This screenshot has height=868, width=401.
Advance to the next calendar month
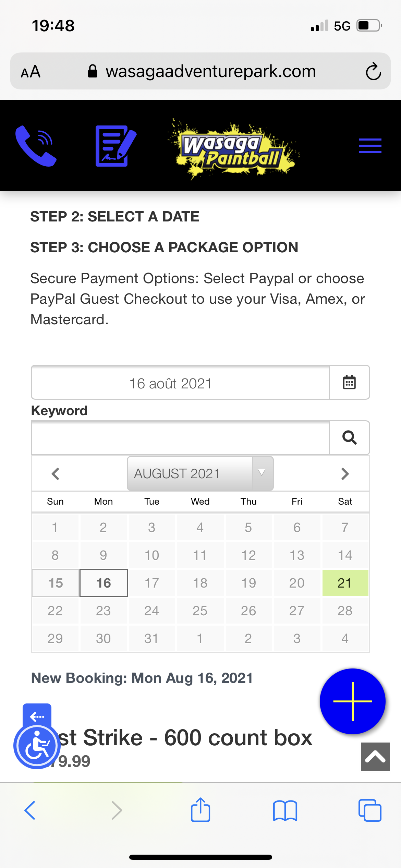point(345,474)
